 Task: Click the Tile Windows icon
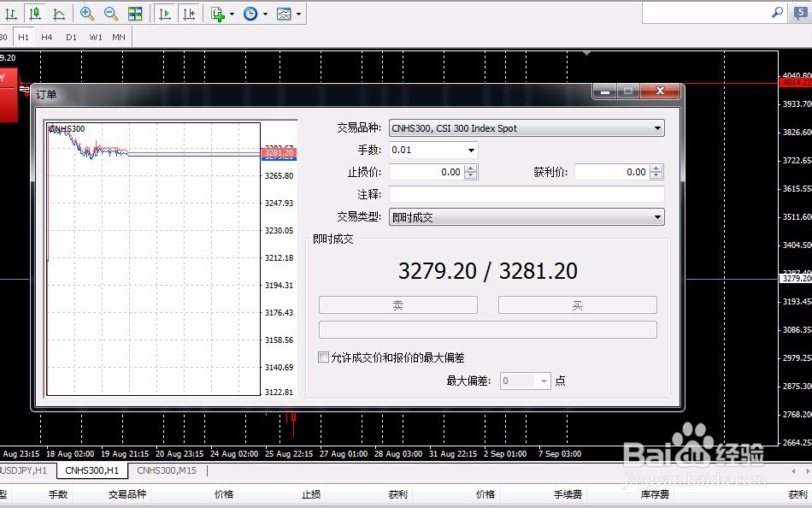135,14
